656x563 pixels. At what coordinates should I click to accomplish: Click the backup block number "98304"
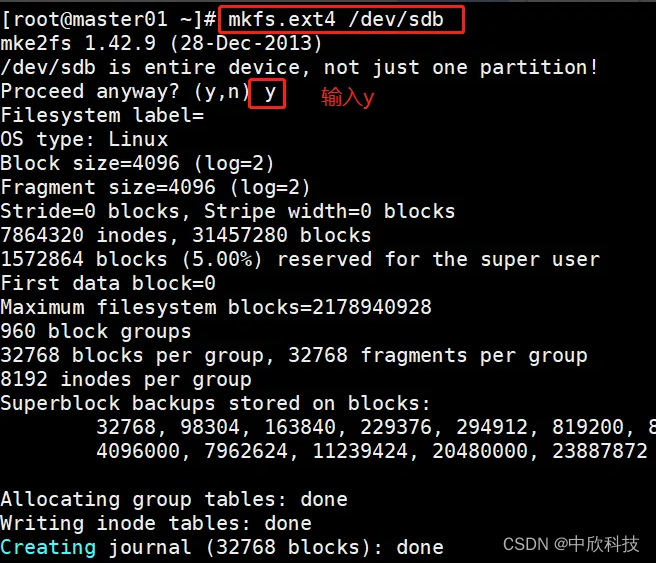tap(210, 427)
